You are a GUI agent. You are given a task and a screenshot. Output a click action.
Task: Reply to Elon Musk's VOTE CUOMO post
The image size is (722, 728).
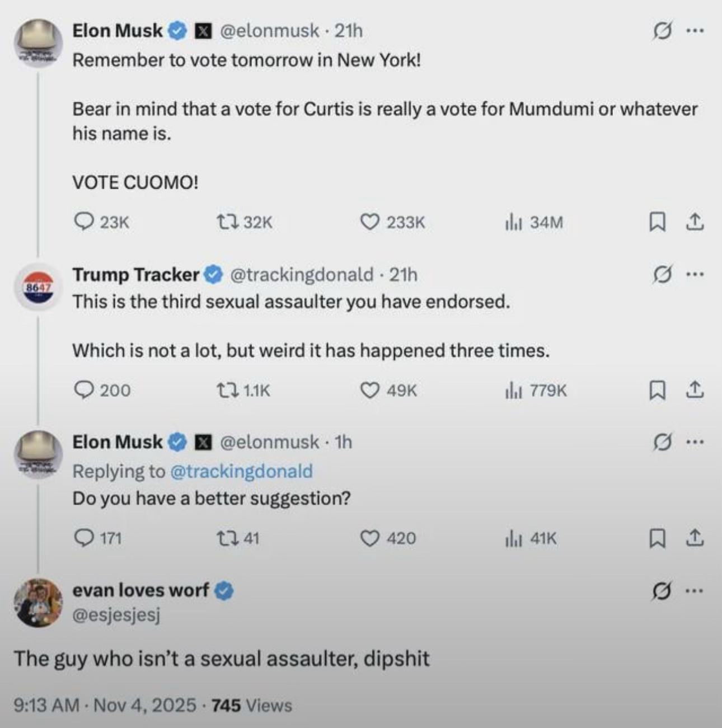tap(84, 222)
